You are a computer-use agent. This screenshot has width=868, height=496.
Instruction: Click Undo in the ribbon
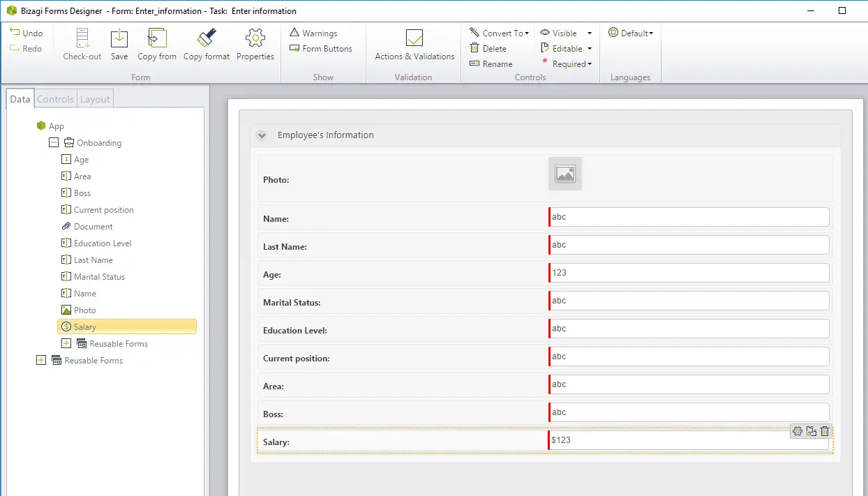point(27,33)
